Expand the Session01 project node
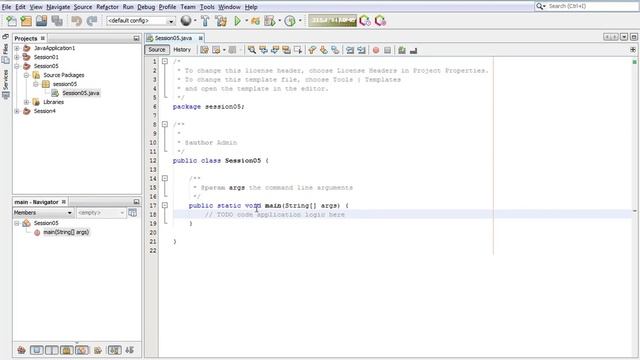The image size is (640, 360). click(17, 57)
